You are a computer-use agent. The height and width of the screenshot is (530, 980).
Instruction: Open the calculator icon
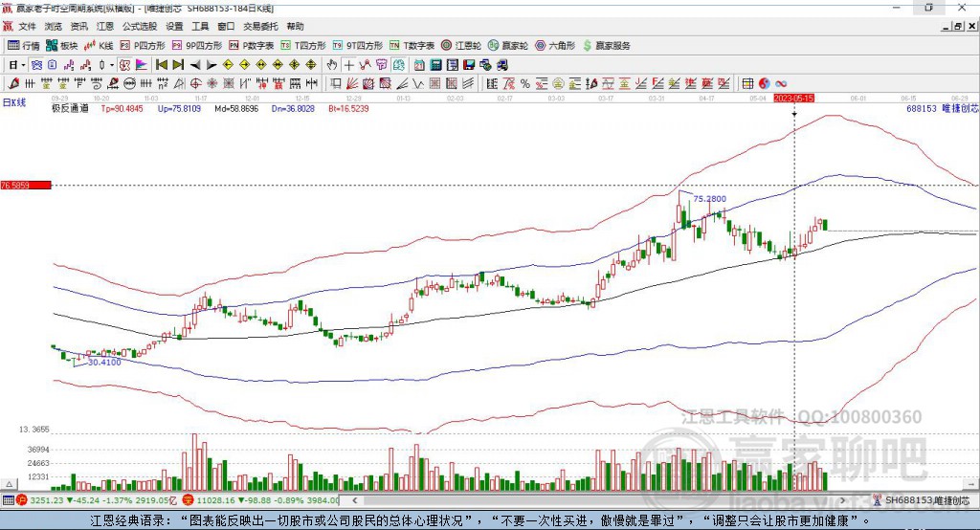point(436,65)
